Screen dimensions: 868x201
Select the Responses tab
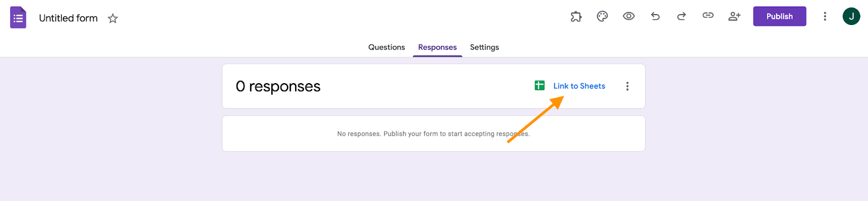tap(437, 47)
